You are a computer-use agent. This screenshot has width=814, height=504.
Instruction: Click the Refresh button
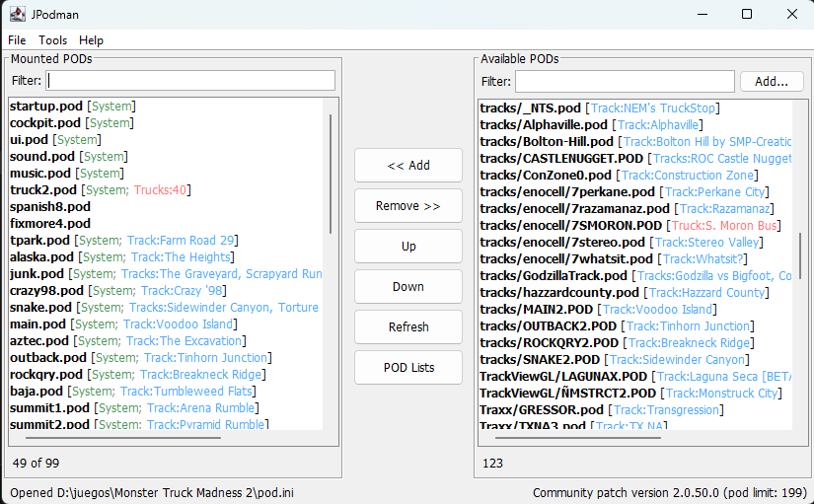click(x=408, y=327)
